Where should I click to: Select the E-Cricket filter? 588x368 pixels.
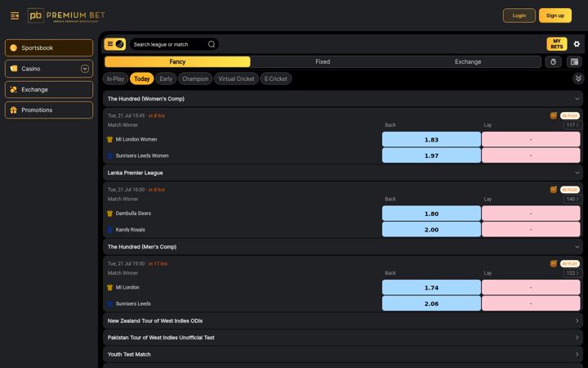tap(276, 79)
